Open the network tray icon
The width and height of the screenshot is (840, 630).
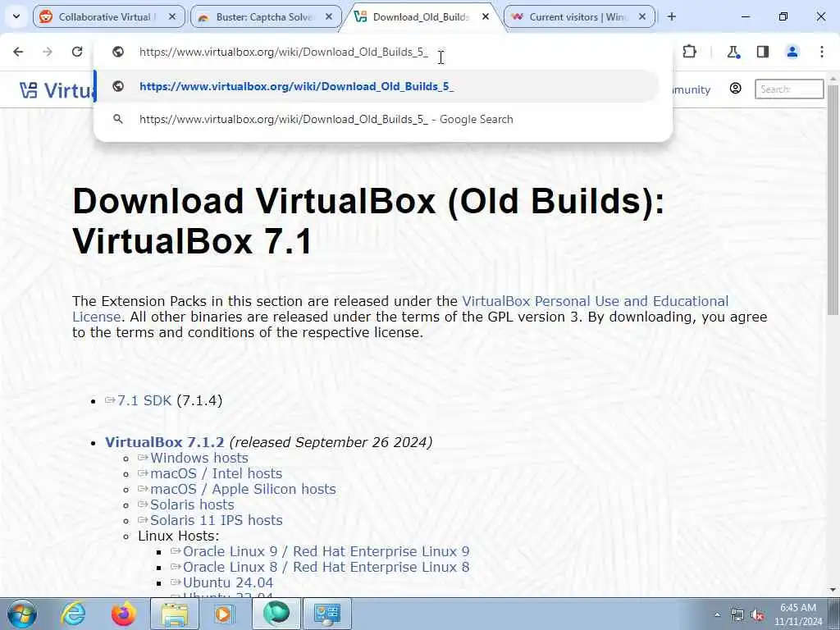click(737, 615)
